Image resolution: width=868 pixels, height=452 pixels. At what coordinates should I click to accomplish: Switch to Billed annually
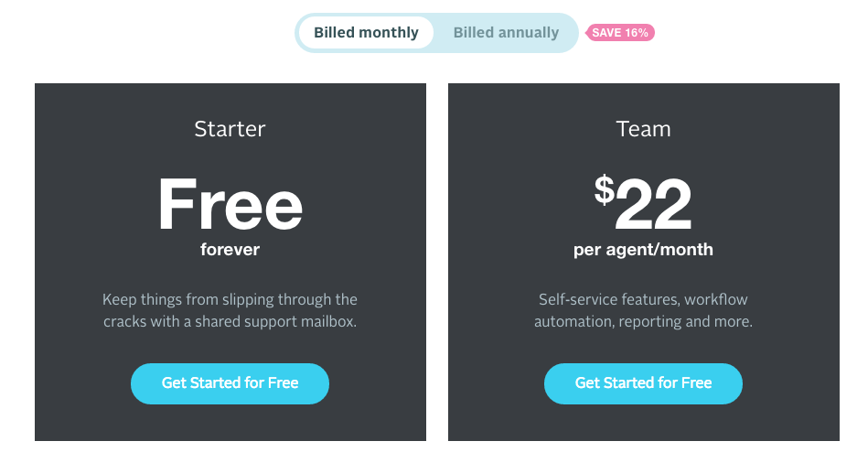coord(506,33)
